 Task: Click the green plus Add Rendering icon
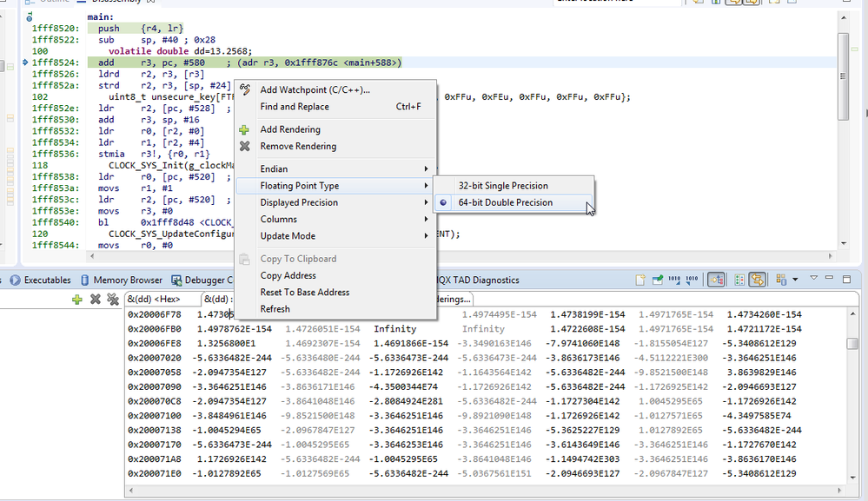[244, 130]
